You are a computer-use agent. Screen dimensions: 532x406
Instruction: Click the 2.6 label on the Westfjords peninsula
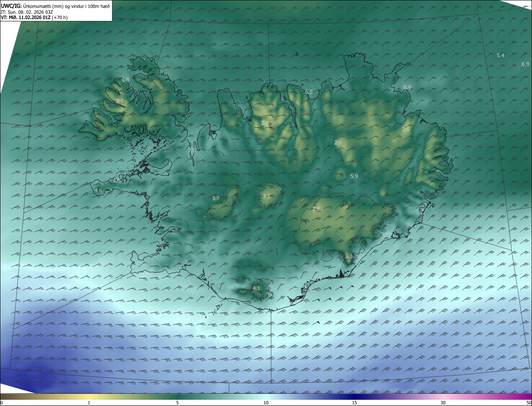tap(120, 101)
